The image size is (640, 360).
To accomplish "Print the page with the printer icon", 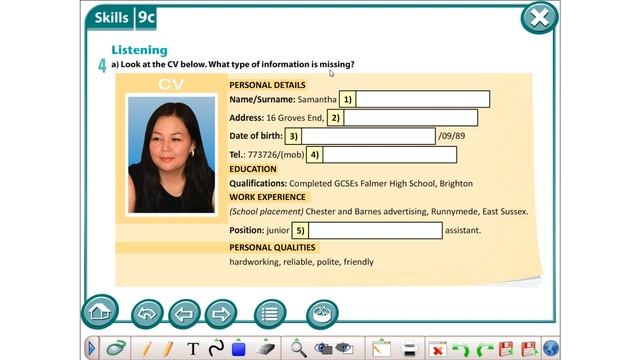I will pyautogui.click(x=409, y=349).
